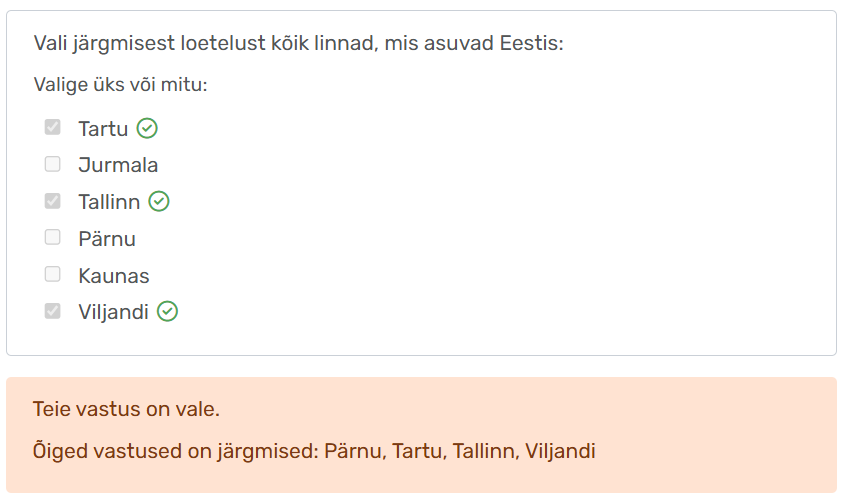The width and height of the screenshot is (845, 498).
Task: Click the Viljandi answer label
Action: point(113,313)
